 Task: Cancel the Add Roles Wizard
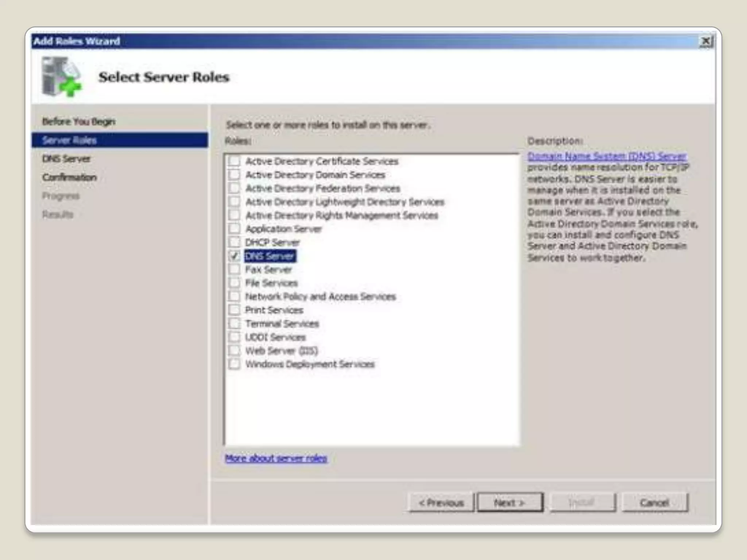click(654, 503)
